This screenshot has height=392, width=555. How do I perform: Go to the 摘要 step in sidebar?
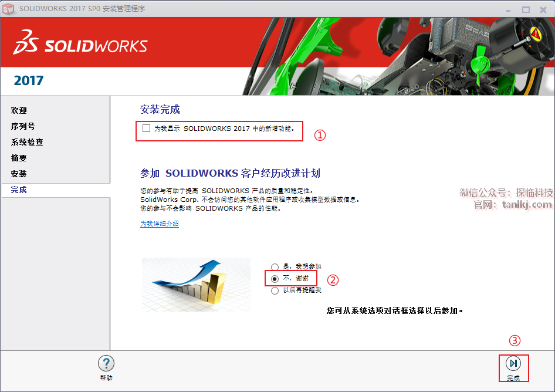19,158
